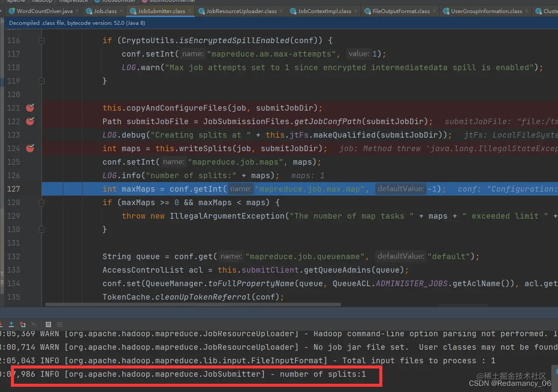Image resolution: width=558 pixels, height=392 pixels.
Task: Click the Trace Current Stream Chain icon
Action: [x=60, y=324]
